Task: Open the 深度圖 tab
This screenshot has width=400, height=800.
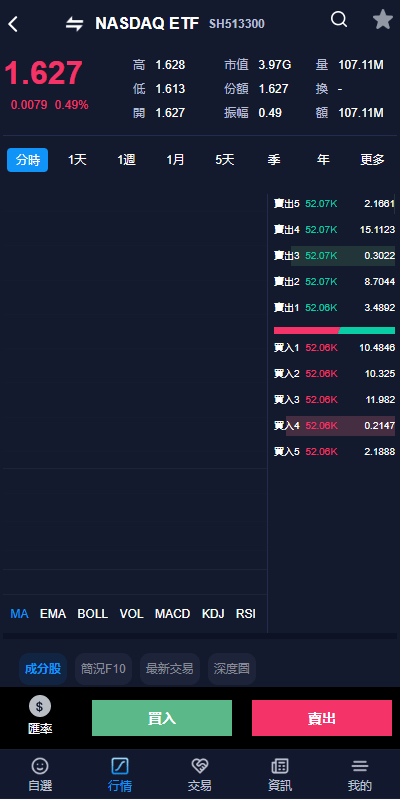Action: point(232,668)
